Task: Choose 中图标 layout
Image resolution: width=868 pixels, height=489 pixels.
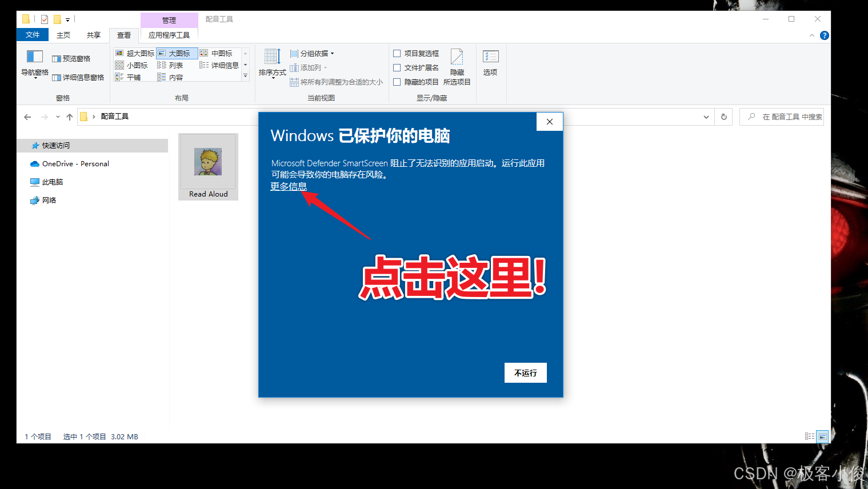Action: coord(216,53)
